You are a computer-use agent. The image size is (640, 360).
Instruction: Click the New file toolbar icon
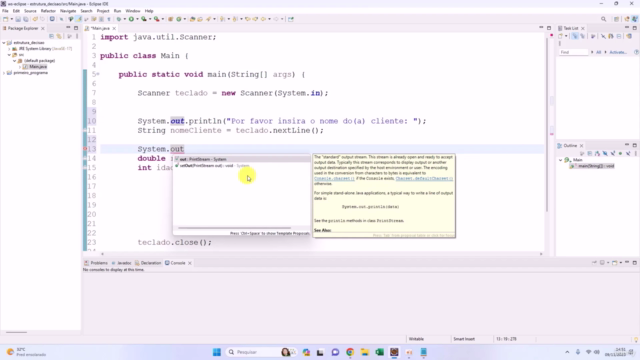(x=5, y=19)
